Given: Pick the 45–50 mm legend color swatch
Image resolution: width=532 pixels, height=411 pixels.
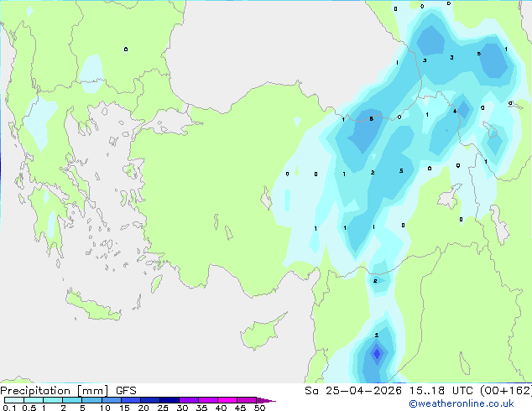Looking at the screenshot, I should pos(247,400).
